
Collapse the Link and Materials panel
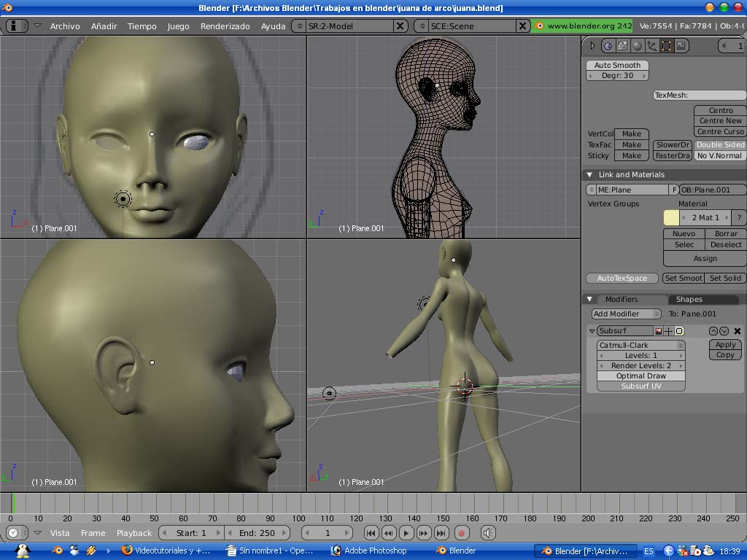[x=589, y=175]
